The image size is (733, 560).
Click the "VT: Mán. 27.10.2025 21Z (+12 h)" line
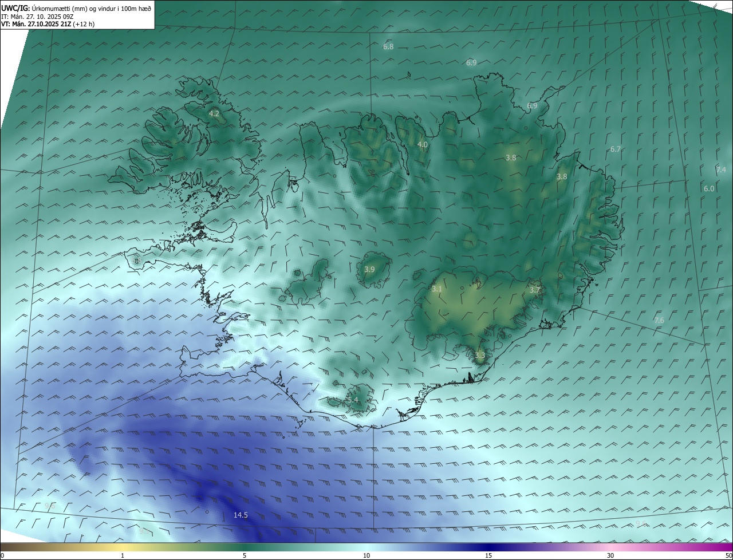pyautogui.click(x=48, y=24)
